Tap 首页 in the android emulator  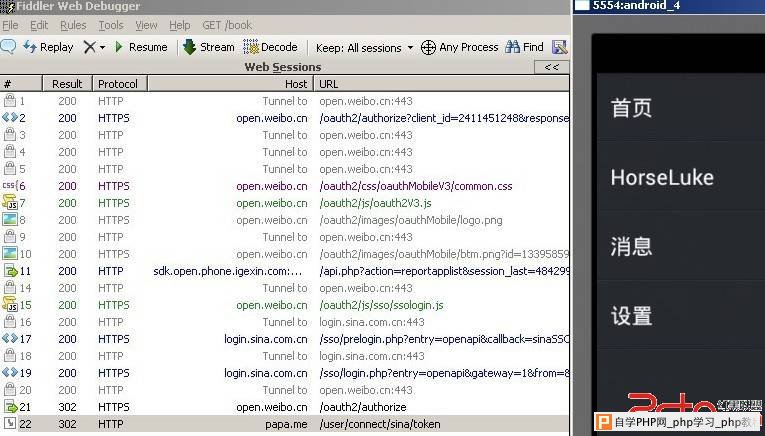(631, 108)
